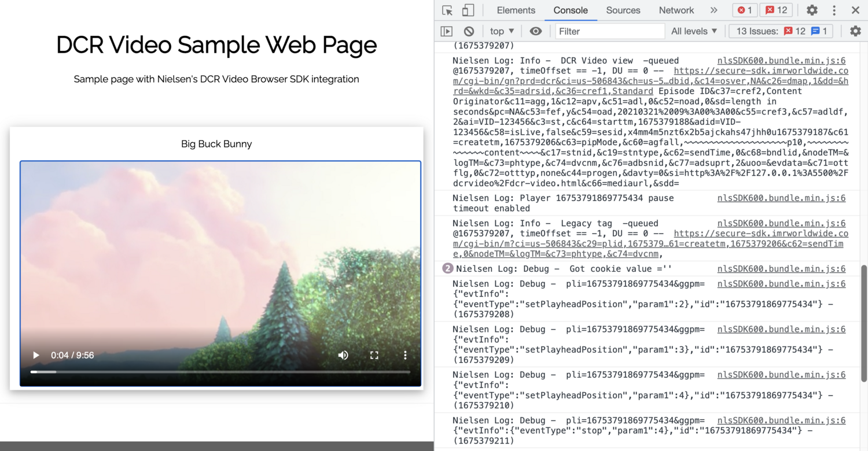Viewport: 868px width, 451px height.
Task: Select the inspect element tool in DevTools
Action: [447, 10]
